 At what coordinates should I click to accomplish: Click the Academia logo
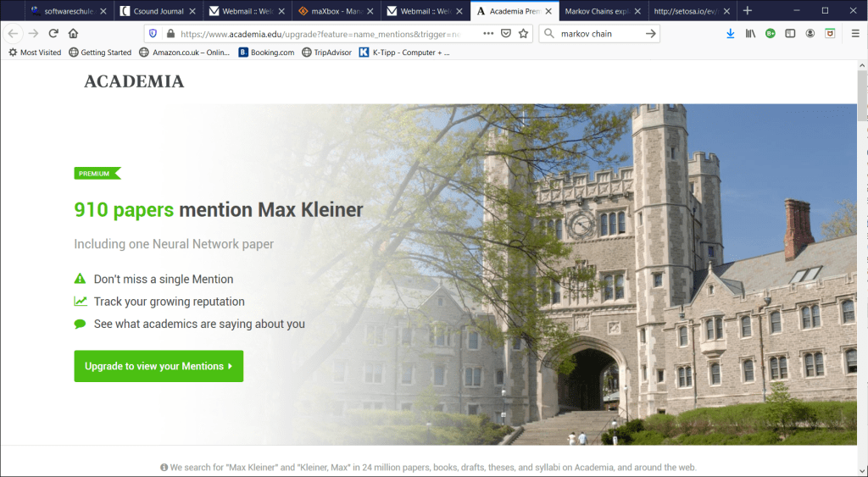pyautogui.click(x=134, y=81)
